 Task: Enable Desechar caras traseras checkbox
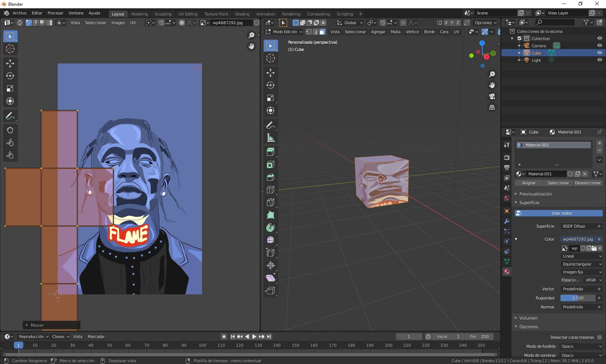pos(600,337)
